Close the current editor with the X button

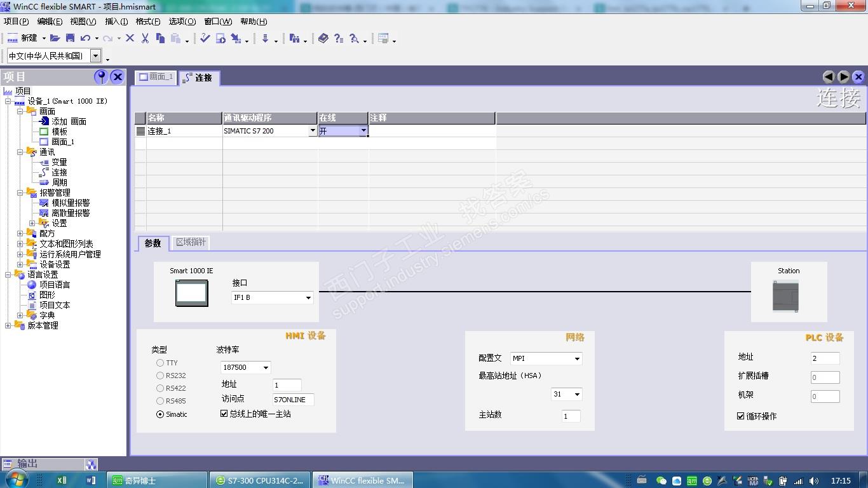[x=858, y=77]
